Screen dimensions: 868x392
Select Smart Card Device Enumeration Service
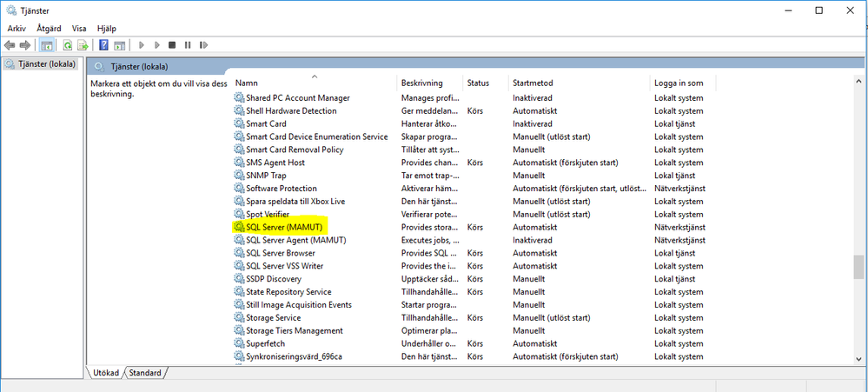pos(316,136)
